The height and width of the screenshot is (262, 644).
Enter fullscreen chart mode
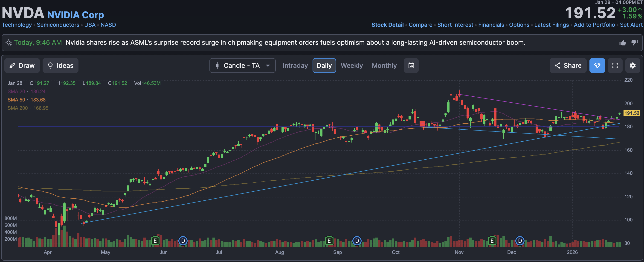tap(615, 66)
